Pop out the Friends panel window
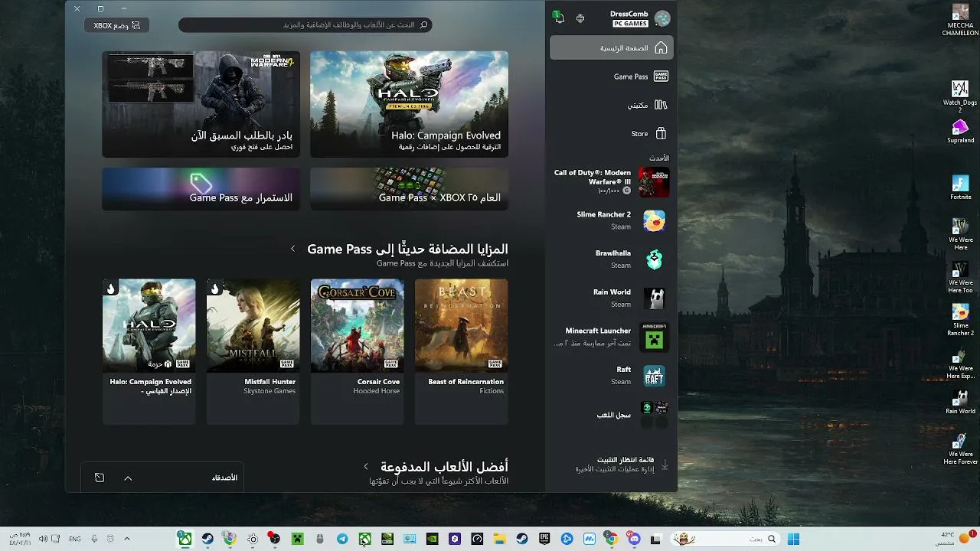The width and height of the screenshot is (980, 551). (100, 478)
